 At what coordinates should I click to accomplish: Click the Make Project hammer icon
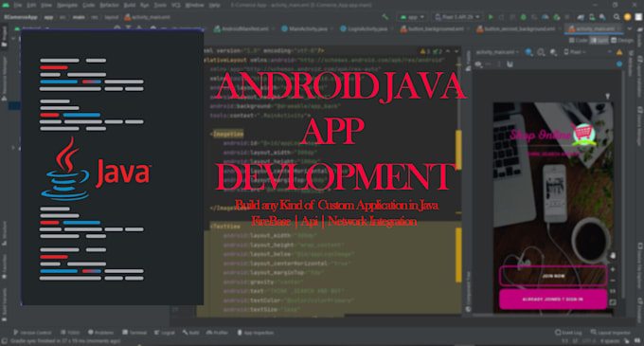(x=385, y=17)
